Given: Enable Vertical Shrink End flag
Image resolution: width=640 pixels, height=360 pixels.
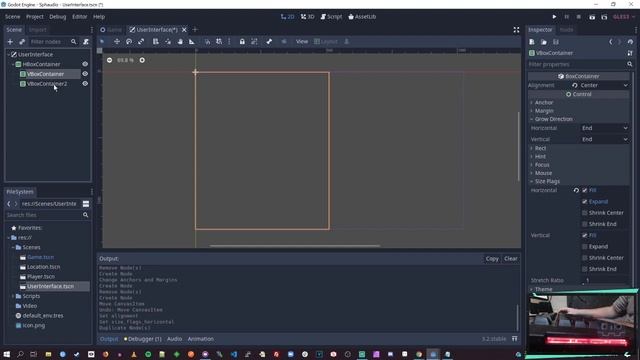Looking at the screenshot, I should pos(585,269).
